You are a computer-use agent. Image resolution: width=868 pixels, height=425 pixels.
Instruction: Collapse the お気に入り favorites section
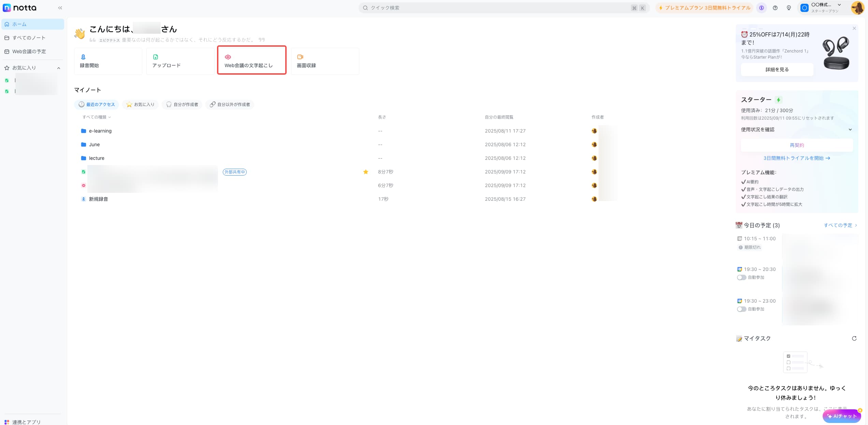pos(59,68)
